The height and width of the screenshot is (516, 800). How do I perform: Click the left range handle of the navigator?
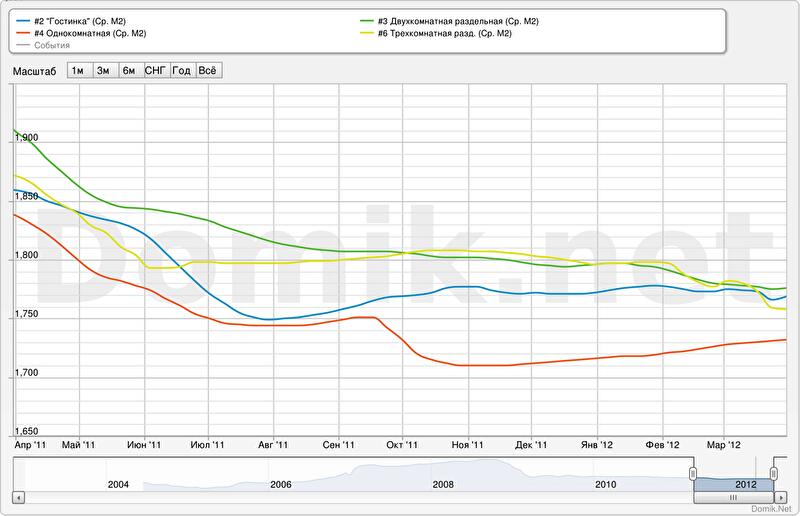[x=691, y=473]
